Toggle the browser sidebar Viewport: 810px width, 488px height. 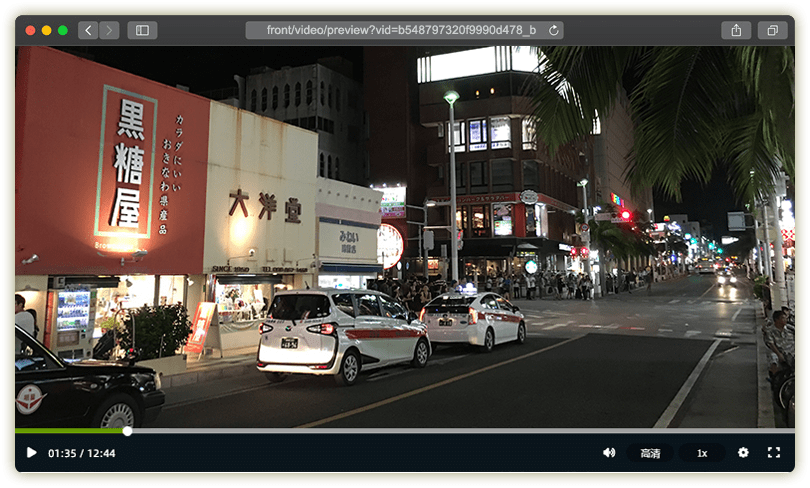tap(142, 30)
